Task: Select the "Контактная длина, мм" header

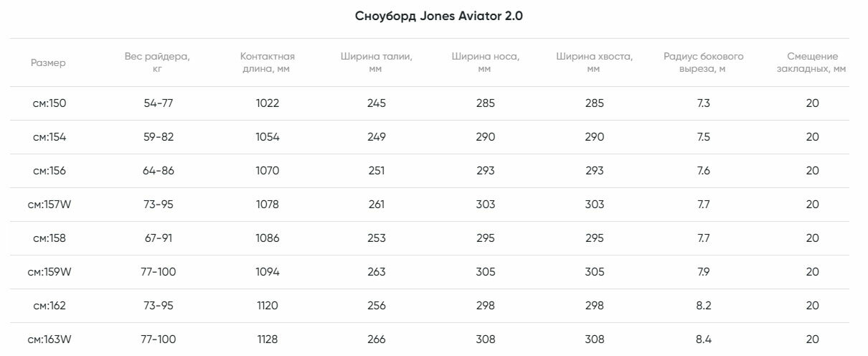Action: (267, 62)
